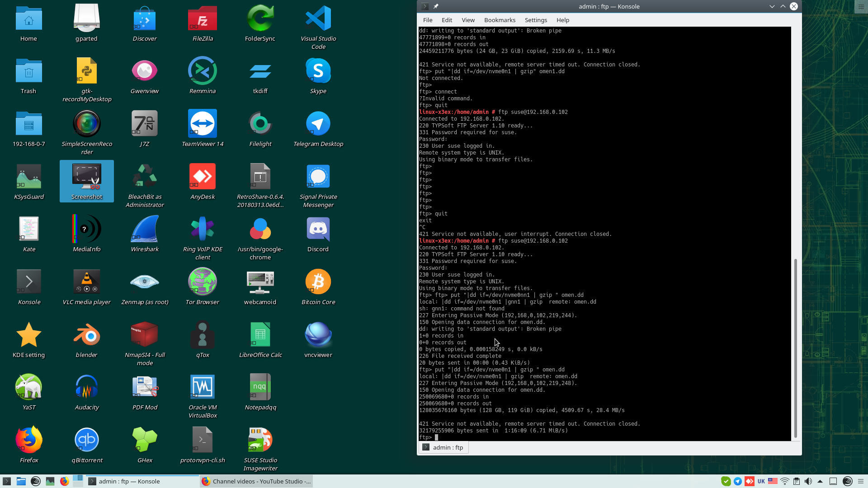
Task: Mute audio via the tray speaker icon
Action: click(808, 481)
